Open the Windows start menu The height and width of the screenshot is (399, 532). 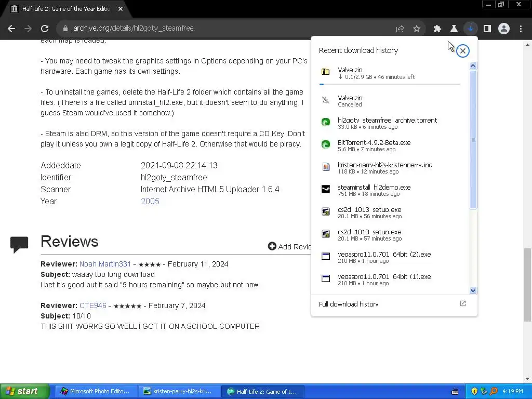coord(24,392)
